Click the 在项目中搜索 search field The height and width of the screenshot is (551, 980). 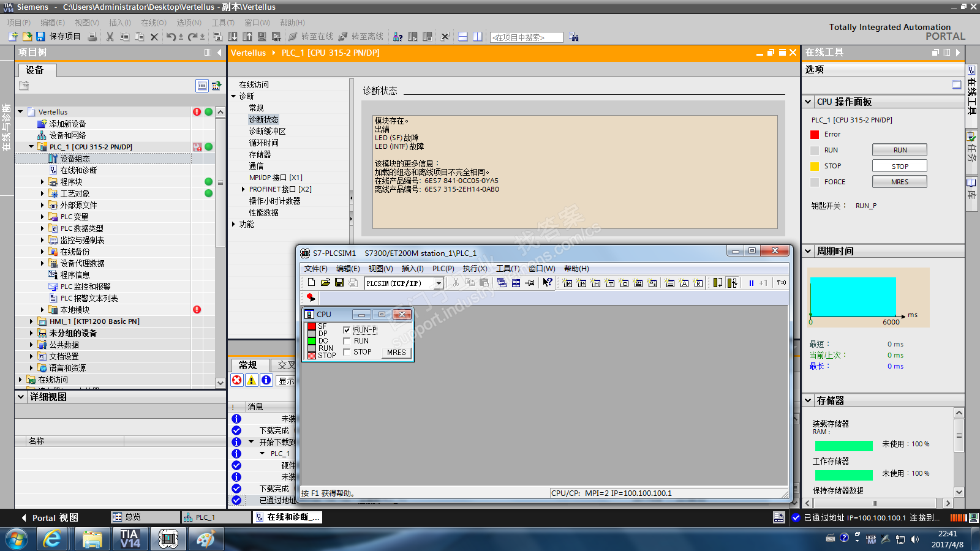point(527,37)
